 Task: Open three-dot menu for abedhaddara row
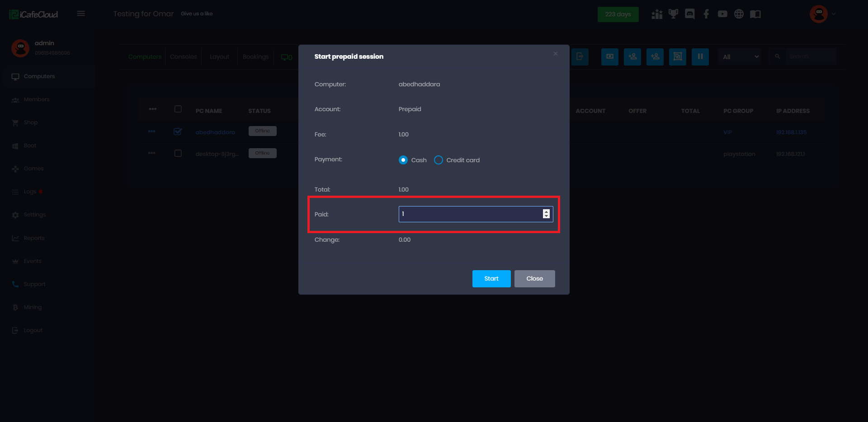click(x=151, y=131)
